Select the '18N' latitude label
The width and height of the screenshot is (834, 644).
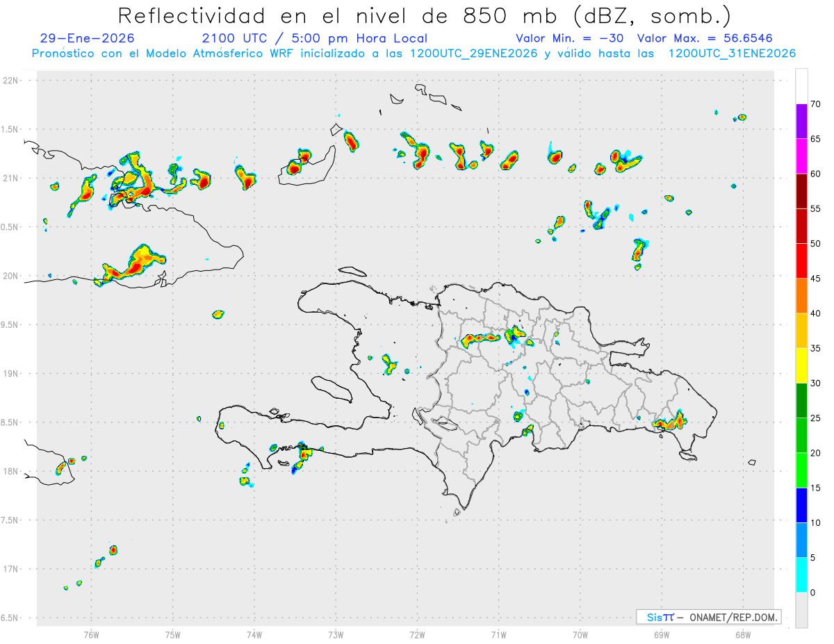point(12,471)
